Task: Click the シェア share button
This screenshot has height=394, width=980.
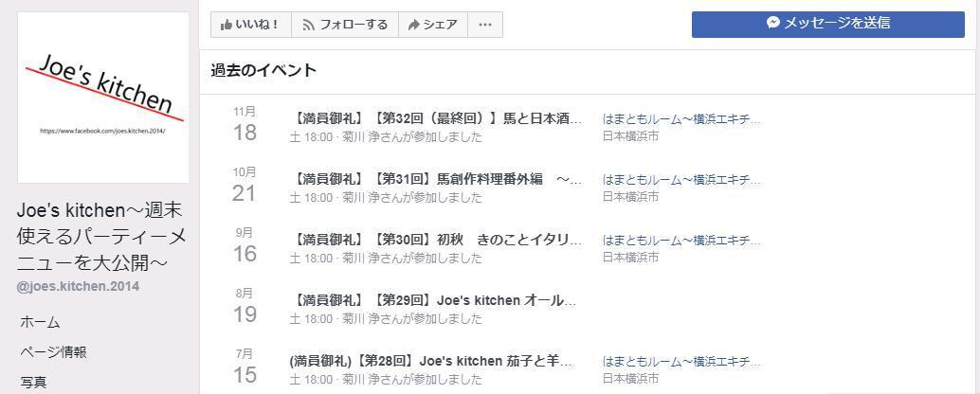Action: [432, 25]
